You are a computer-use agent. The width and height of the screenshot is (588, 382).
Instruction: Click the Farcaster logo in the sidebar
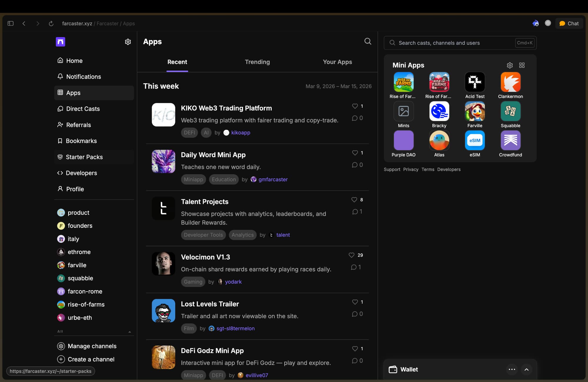(x=60, y=42)
